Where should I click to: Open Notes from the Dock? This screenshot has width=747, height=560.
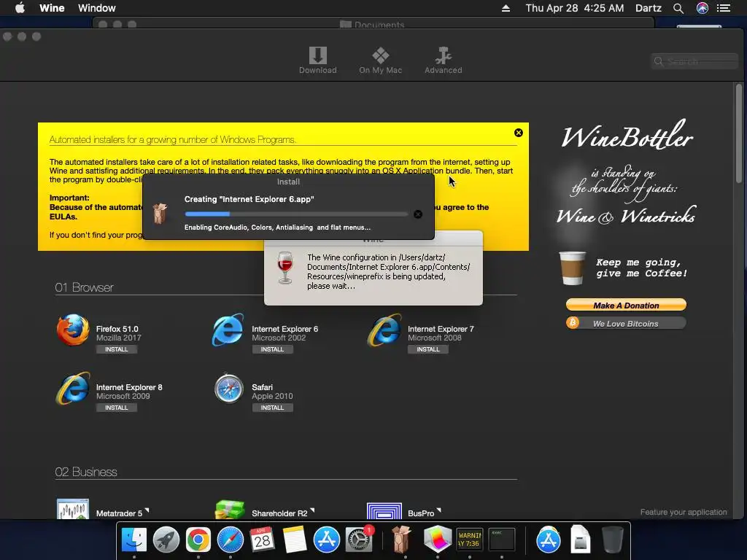tap(295, 540)
